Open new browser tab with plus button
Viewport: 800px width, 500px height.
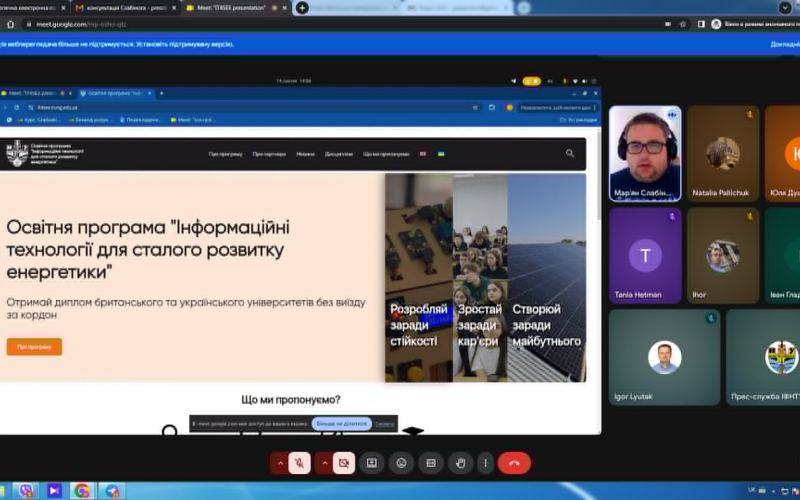click(302, 8)
